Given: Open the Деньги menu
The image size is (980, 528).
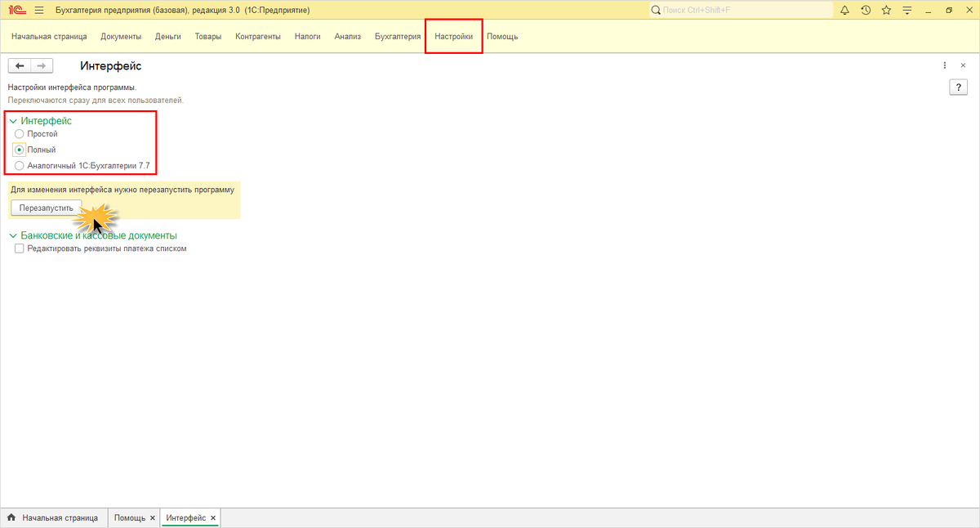Looking at the screenshot, I should click(168, 37).
